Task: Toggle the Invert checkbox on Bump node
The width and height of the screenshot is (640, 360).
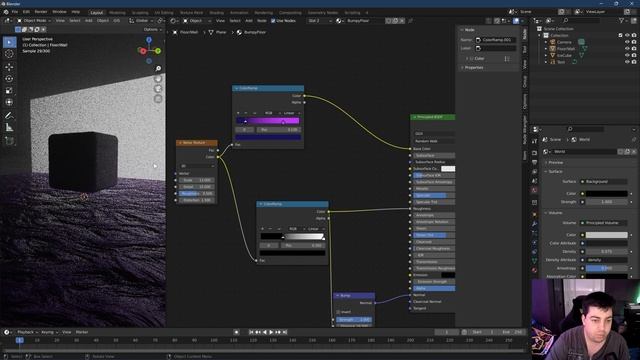Action: (x=338, y=312)
